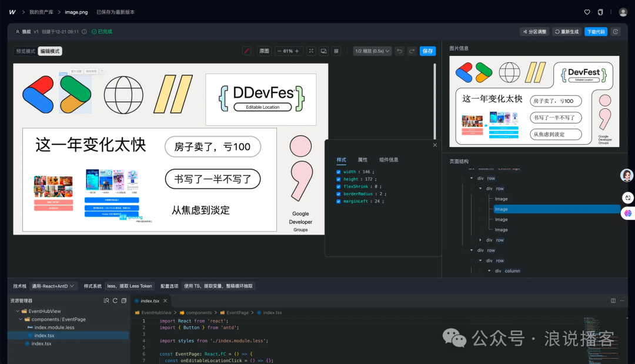Click the 分区调整 button

534,32
